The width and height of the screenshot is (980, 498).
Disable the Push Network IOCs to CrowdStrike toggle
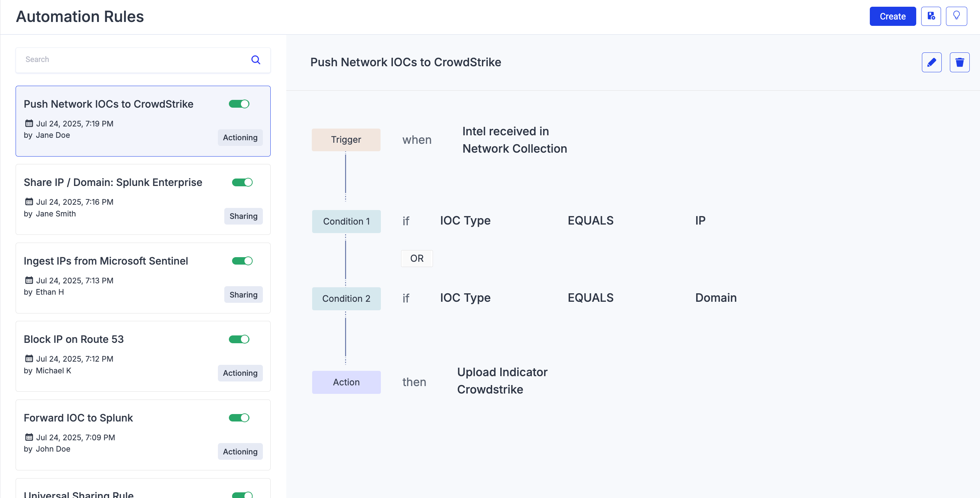(239, 104)
